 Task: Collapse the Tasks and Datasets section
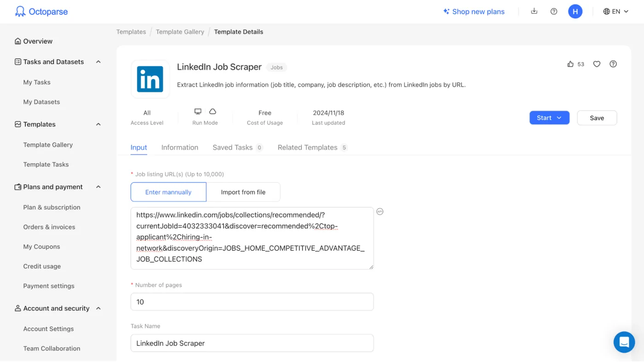coord(98,62)
